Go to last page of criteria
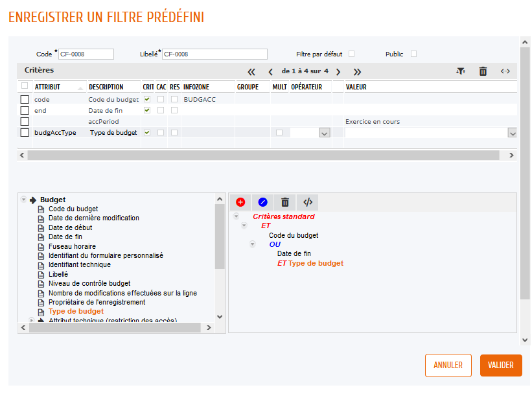Screen dimensions: 532x394 pyautogui.click(x=357, y=71)
